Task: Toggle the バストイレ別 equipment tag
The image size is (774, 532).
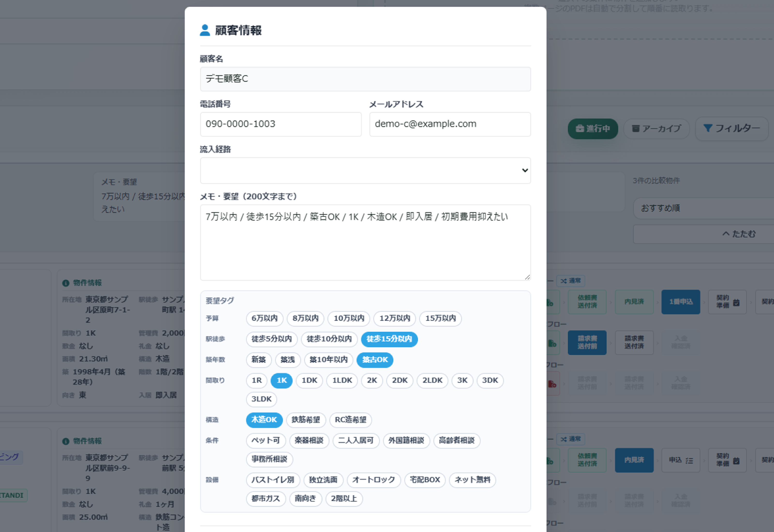Action: [x=273, y=480]
